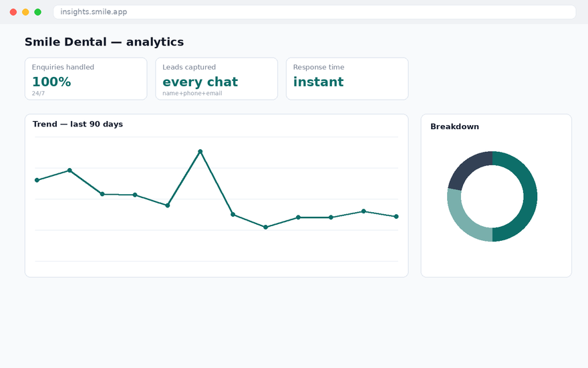Image resolution: width=588 pixels, height=368 pixels.
Task: Click the green maximize window button
Action: pos(38,12)
